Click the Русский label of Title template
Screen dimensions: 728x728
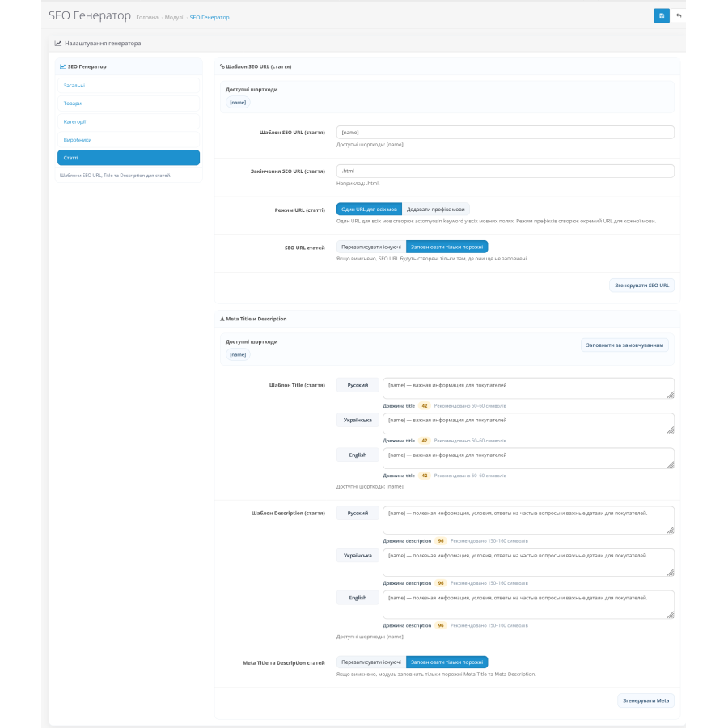click(358, 385)
